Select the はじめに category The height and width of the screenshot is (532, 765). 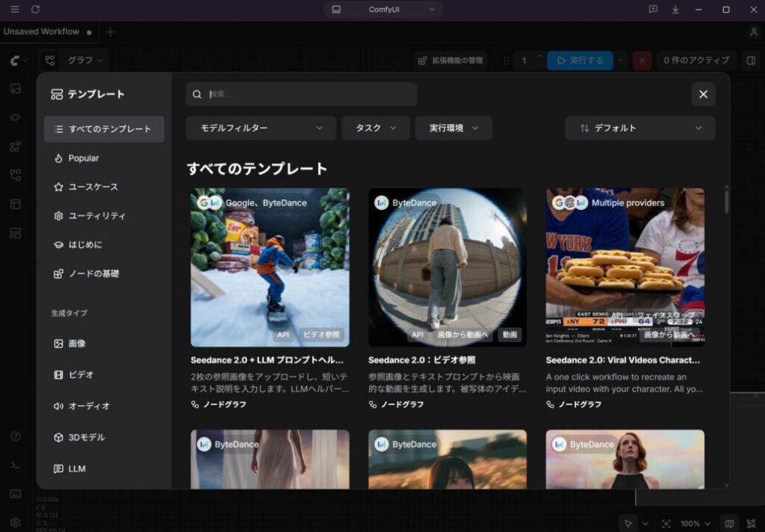pyautogui.click(x=104, y=244)
